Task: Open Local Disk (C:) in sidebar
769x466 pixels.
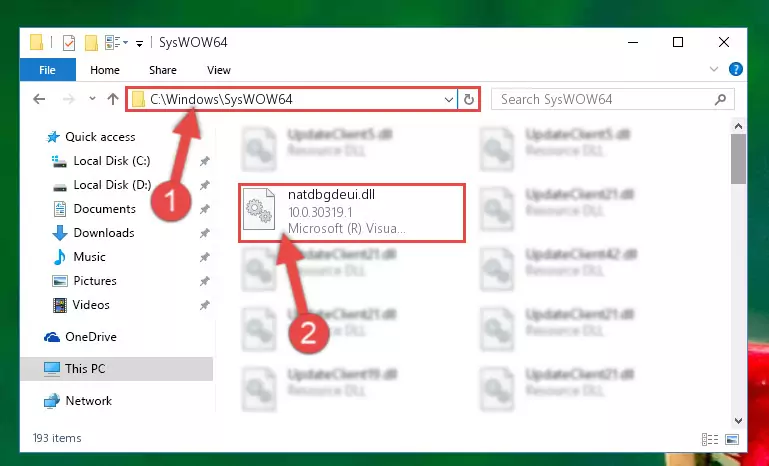Action: (x=112, y=161)
